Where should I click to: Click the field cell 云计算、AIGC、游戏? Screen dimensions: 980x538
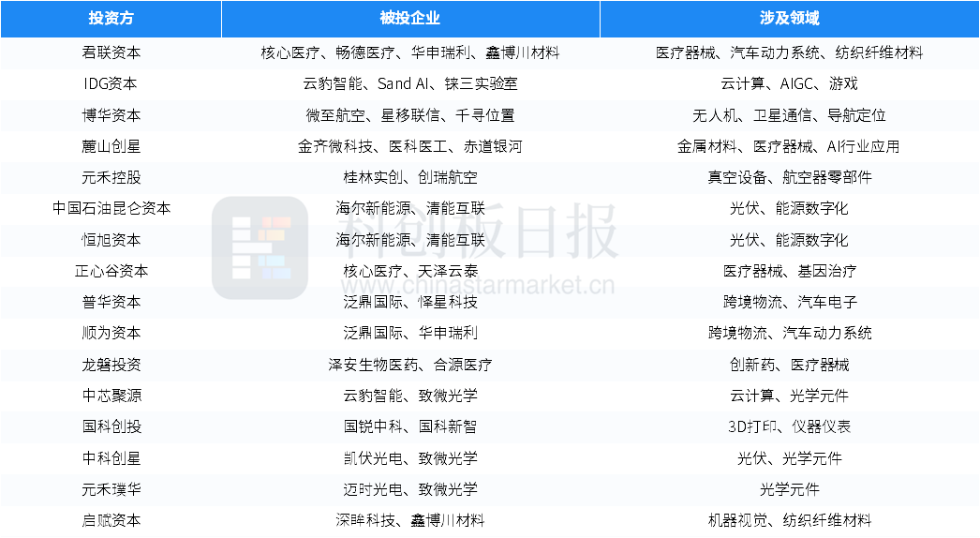click(790, 84)
